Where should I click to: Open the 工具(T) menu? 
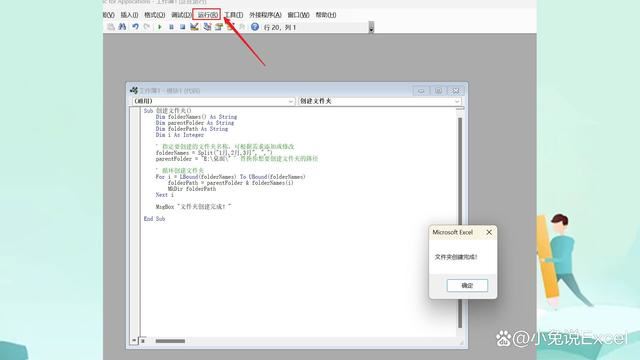tap(233, 15)
